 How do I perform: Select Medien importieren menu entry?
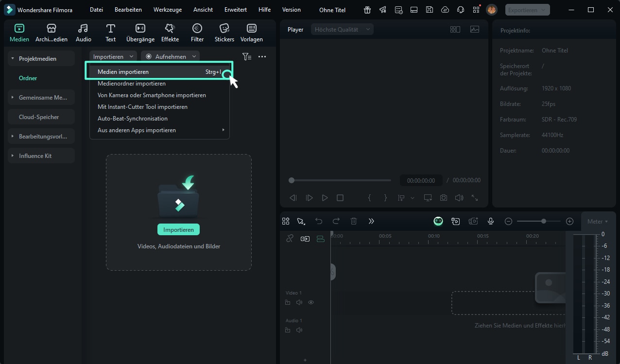(159, 72)
